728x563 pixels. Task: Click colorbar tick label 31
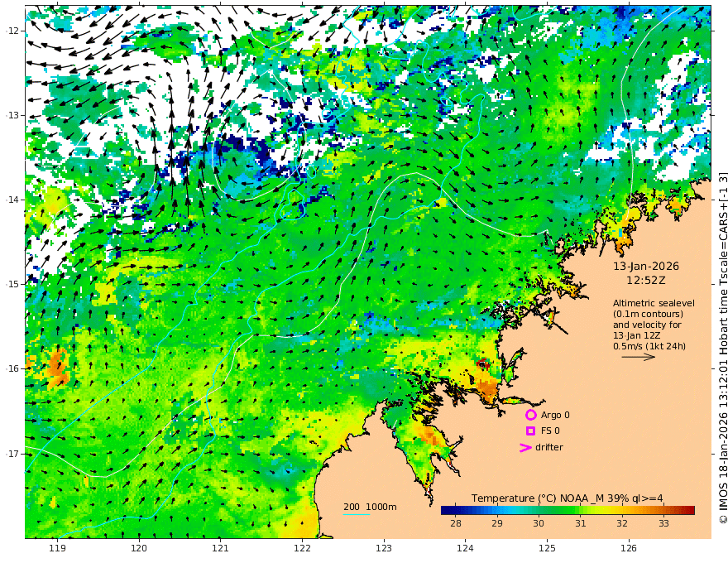tap(581, 523)
